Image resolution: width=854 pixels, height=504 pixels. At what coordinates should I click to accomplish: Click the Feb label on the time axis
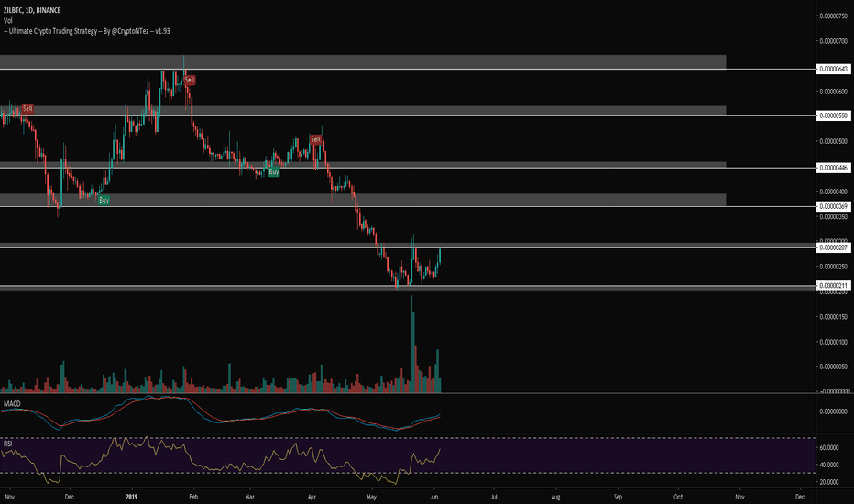[x=192, y=497]
